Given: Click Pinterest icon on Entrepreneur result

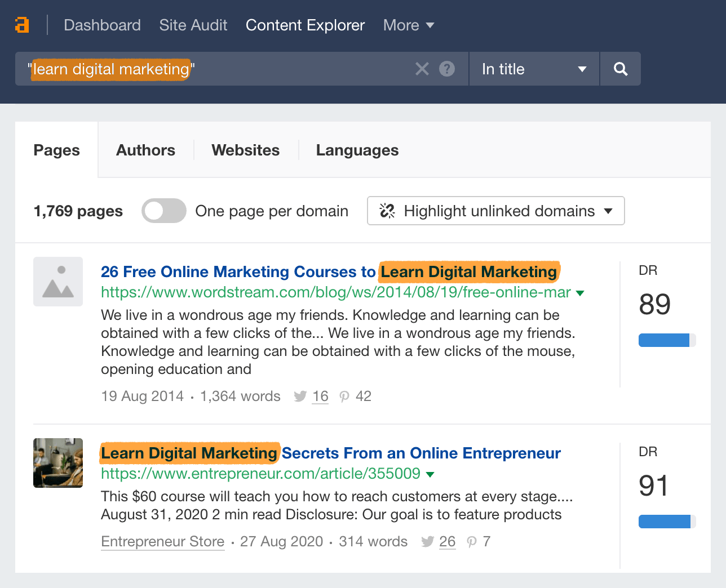Looking at the screenshot, I should 472,542.
